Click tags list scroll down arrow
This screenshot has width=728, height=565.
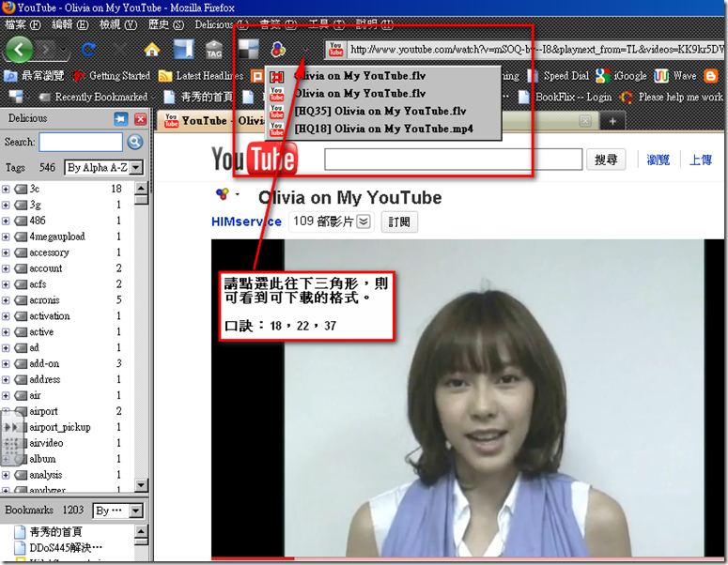click(x=142, y=485)
